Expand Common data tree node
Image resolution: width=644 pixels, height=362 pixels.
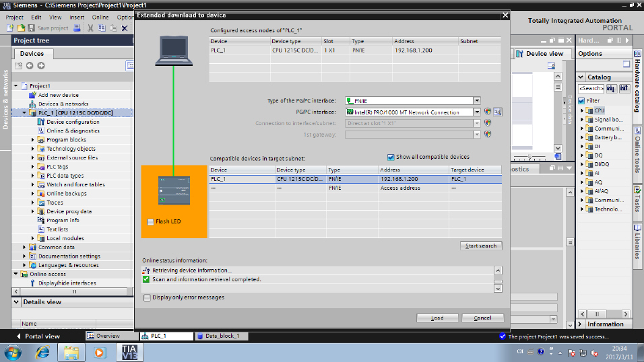(24, 247)
